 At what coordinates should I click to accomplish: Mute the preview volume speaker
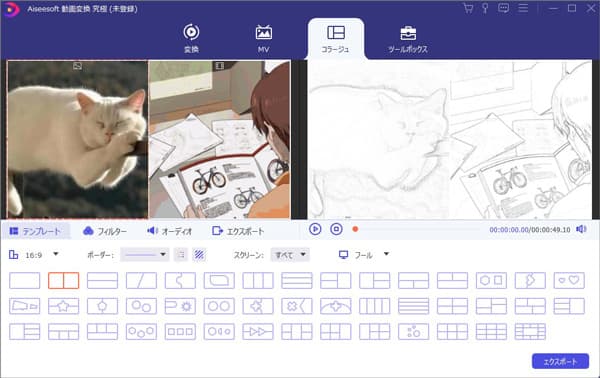click(581, 229)
